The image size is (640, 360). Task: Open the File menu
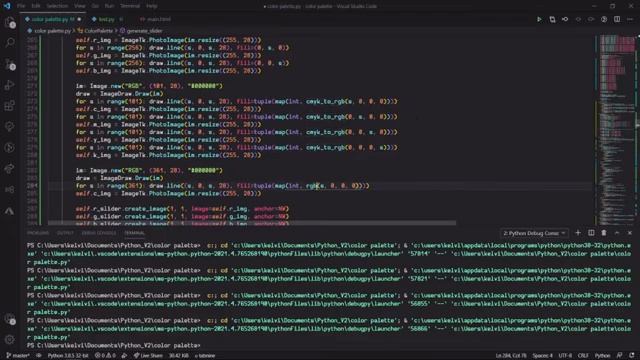[x=21, y=6]
